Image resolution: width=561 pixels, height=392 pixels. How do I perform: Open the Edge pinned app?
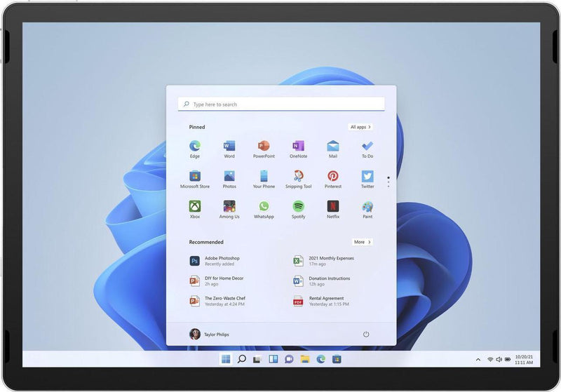click(x=195, y=149)
